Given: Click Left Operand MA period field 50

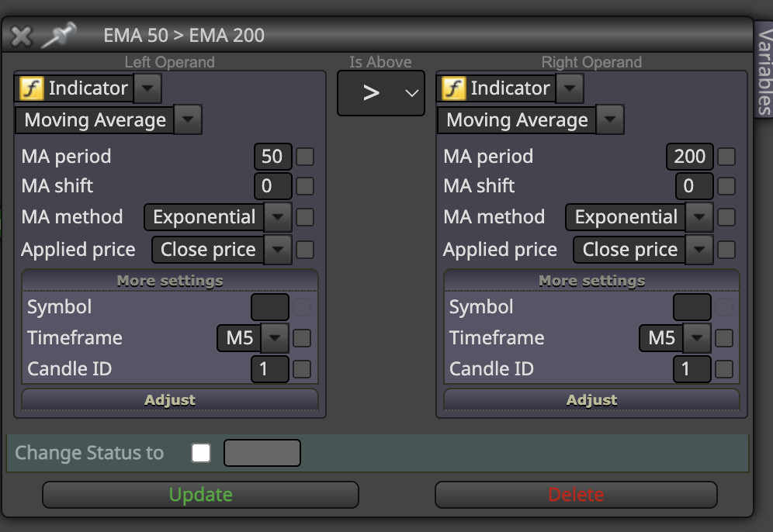Looking at the screenshot, I should tap(273, 157).
